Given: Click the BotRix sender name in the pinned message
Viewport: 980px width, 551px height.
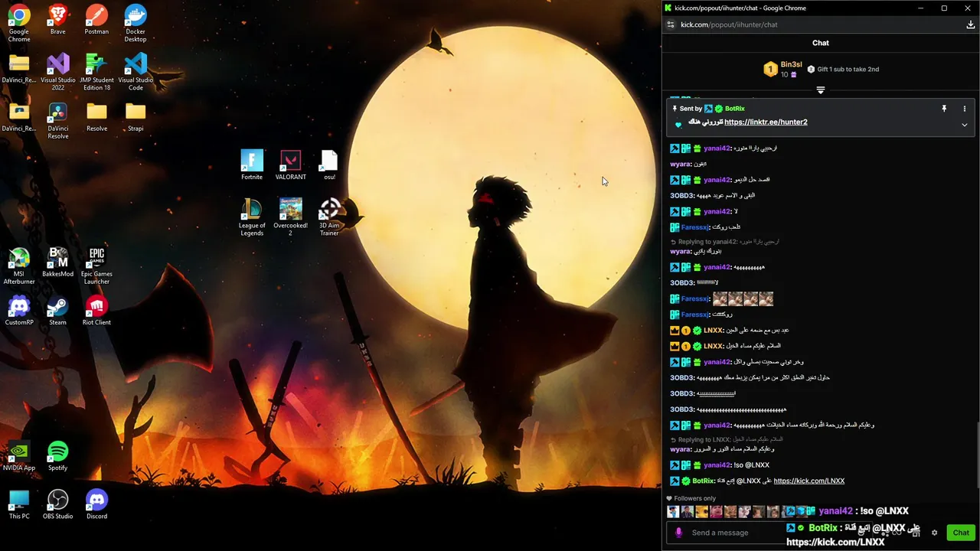Looking at the screenshot, I should click(734, 109).
